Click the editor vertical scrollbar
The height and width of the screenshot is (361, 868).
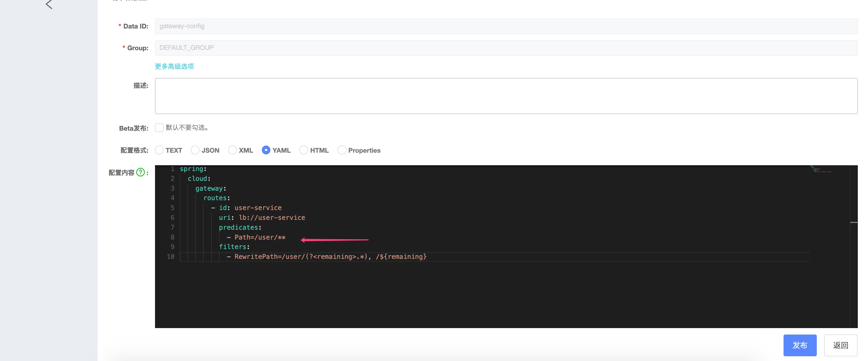tap(854, 246)
